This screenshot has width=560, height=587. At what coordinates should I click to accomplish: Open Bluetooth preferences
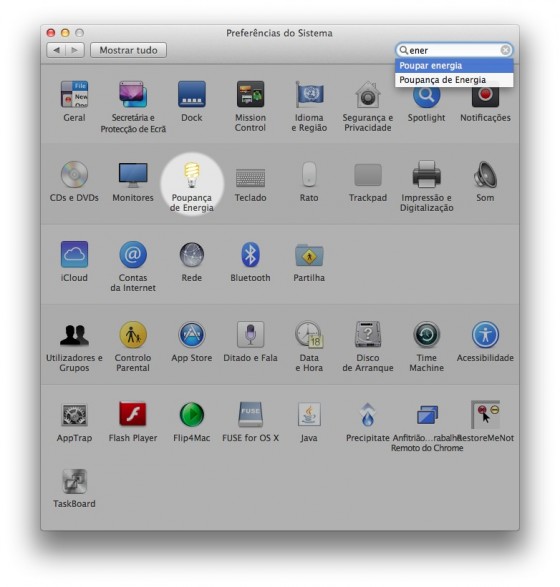pyautogui.click(x=250, y=255)
